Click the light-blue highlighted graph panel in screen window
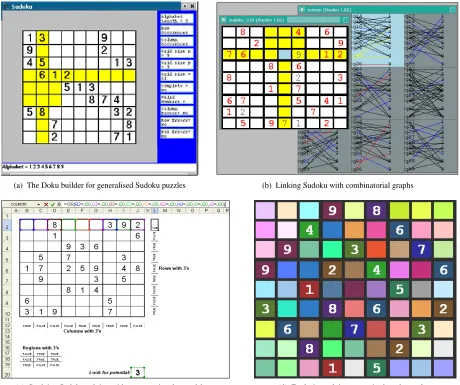 (x=377, y=40)
